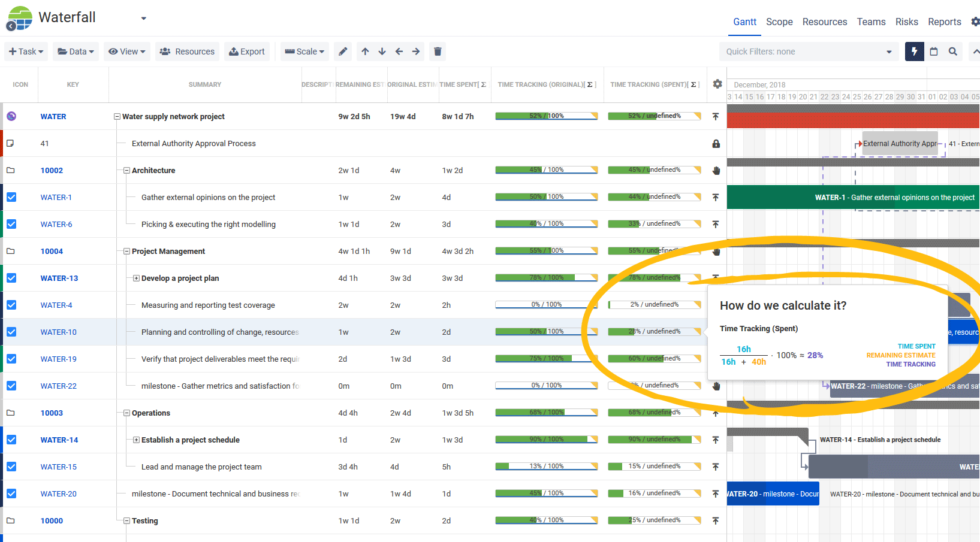Open column settings gear in table header
The image size is (980, 542).
coord(717,84)
